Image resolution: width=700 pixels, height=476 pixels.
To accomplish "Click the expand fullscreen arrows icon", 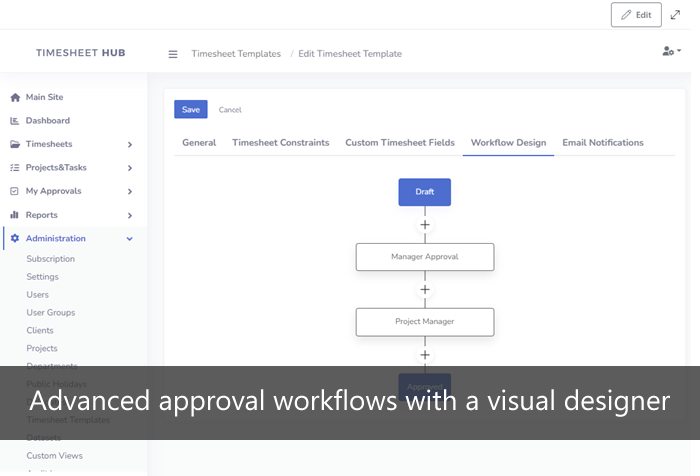I will (676, 15).
